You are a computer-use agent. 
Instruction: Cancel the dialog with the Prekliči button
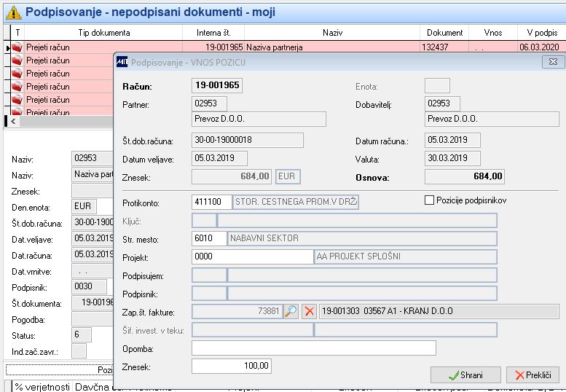532,375
